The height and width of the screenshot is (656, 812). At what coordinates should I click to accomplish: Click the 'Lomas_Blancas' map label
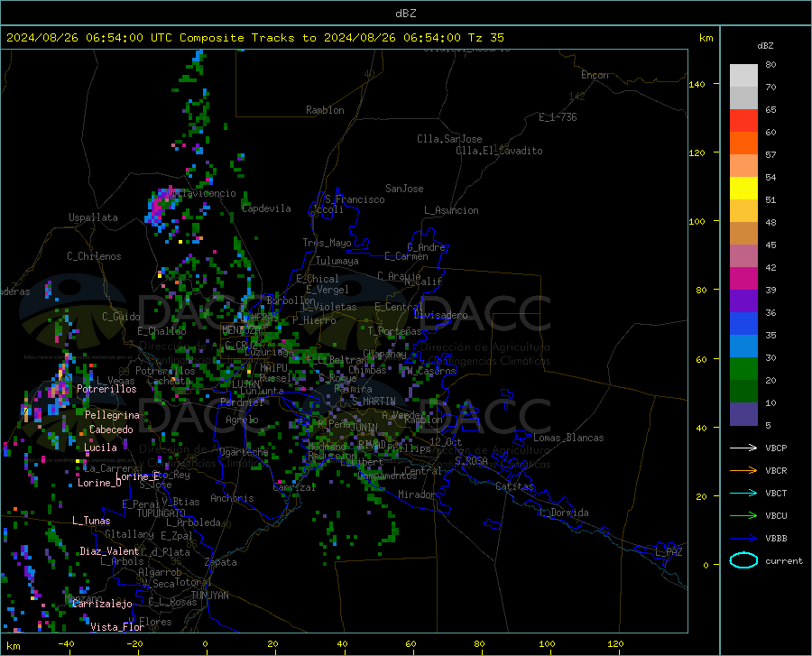(568, 438)
